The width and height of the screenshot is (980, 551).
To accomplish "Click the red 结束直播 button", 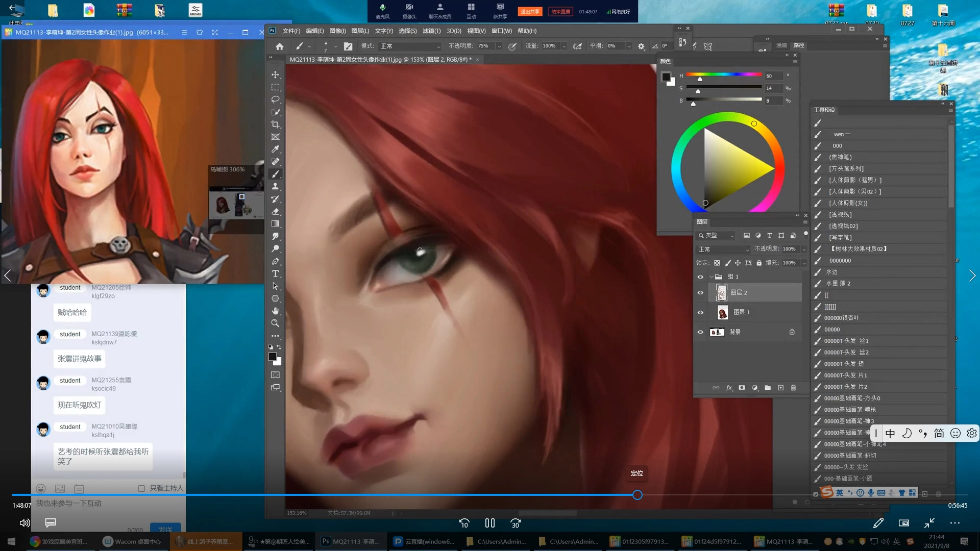I will coord(560,11).
